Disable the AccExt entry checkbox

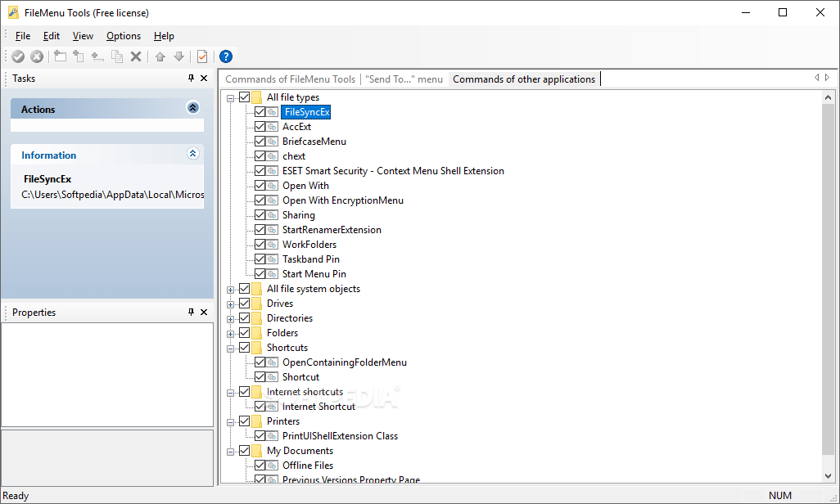click(258, 126)
